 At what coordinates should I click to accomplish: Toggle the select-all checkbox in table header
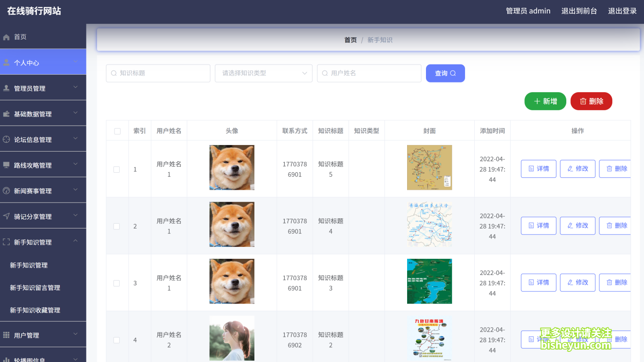117,130
